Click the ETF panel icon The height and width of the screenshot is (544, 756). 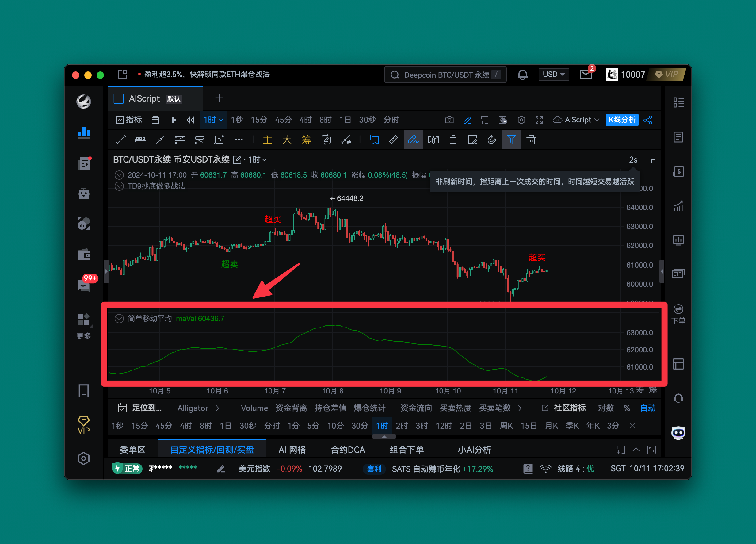click(x=678, y=274)
